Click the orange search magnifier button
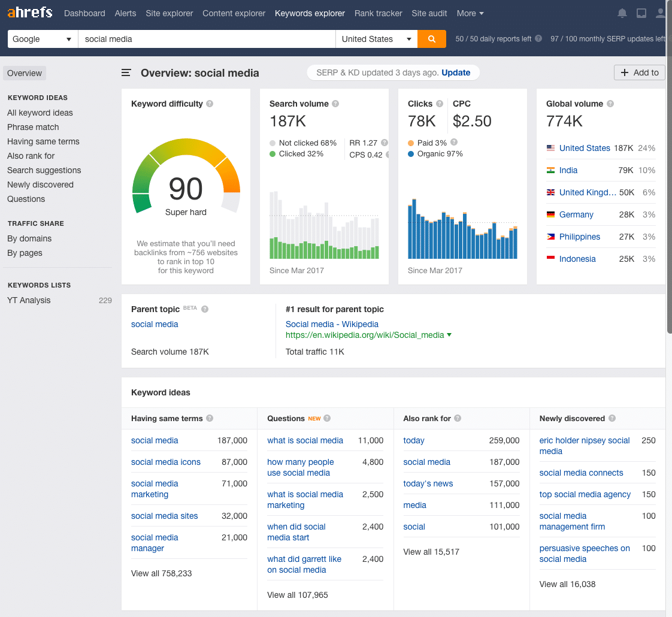The height and width of the screenshot is (617, 672). point(432,39)
